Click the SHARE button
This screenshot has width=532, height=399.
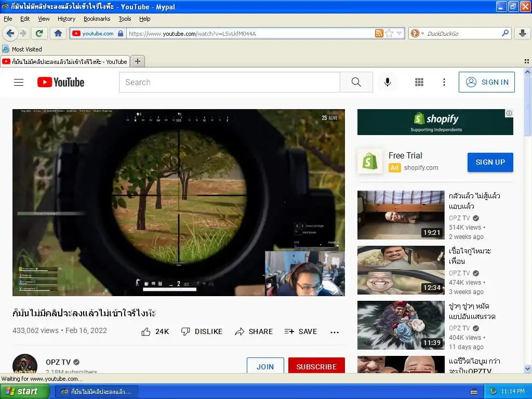click(254, 331)
